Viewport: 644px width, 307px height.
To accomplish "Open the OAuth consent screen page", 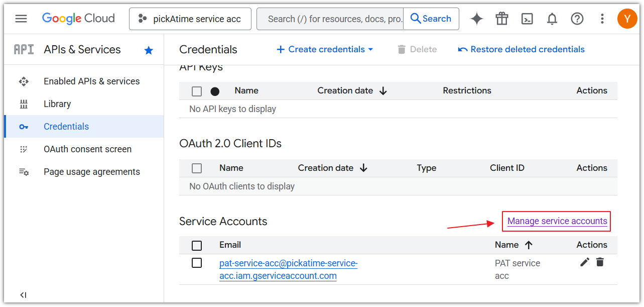I will click(87, 149).
